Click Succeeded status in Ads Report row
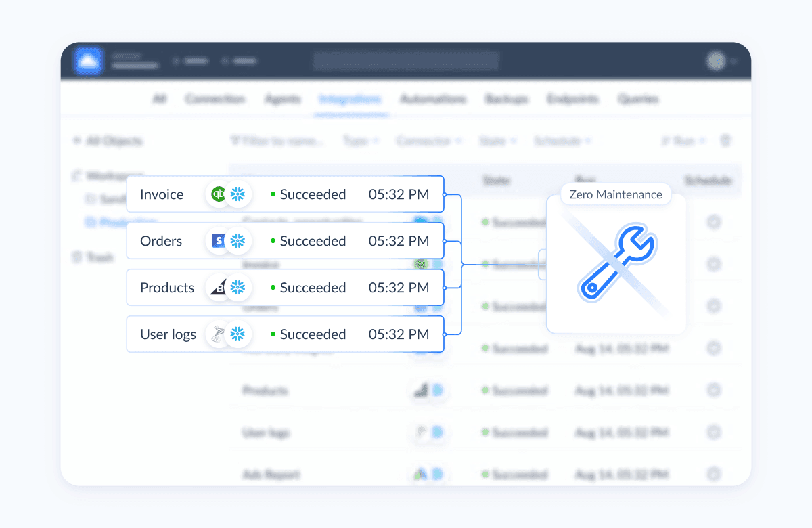This screenshot has width=812, height=528. (514, 475)
